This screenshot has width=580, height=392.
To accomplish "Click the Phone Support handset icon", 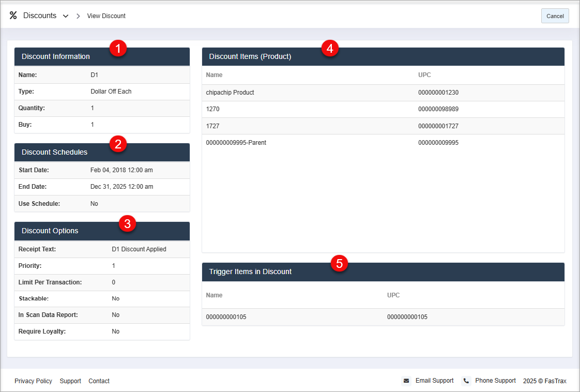I will pos(466,381).
